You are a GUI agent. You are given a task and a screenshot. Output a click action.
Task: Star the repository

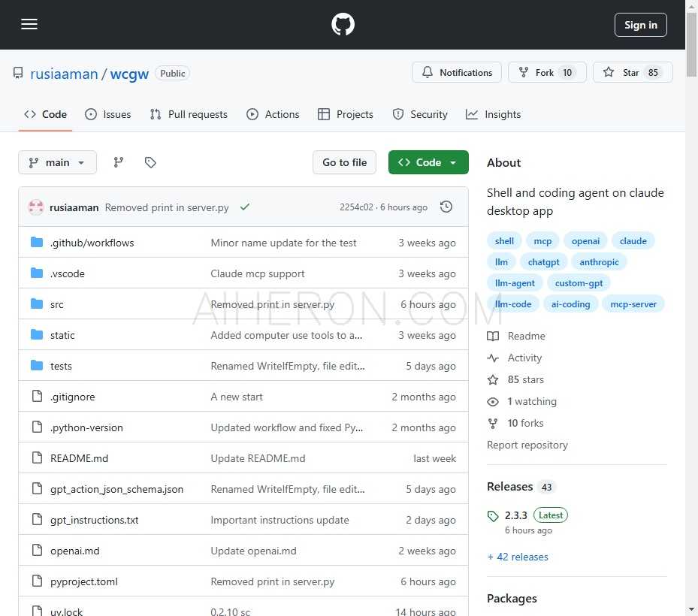click(633, 72)
